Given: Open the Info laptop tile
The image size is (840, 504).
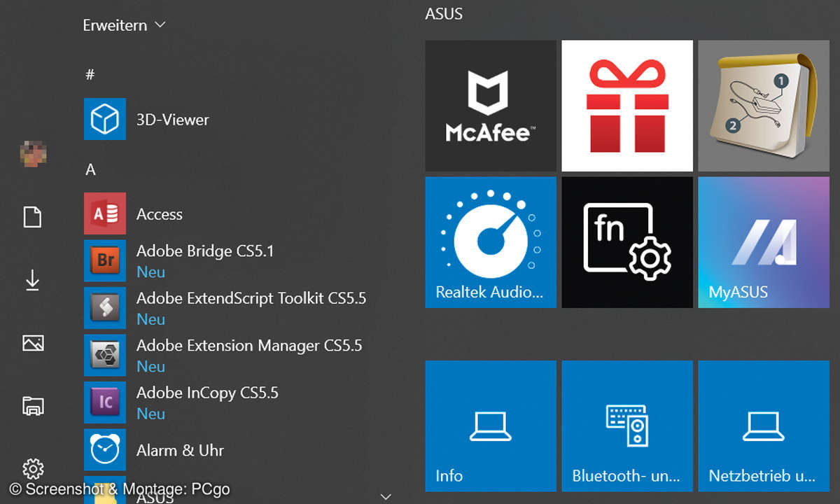Looking at the screenshot, I should [x=491, y=426].
